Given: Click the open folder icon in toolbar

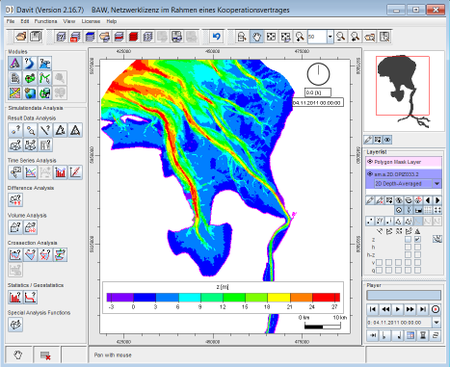Looking at the screenshot, I should coord(21,36).
